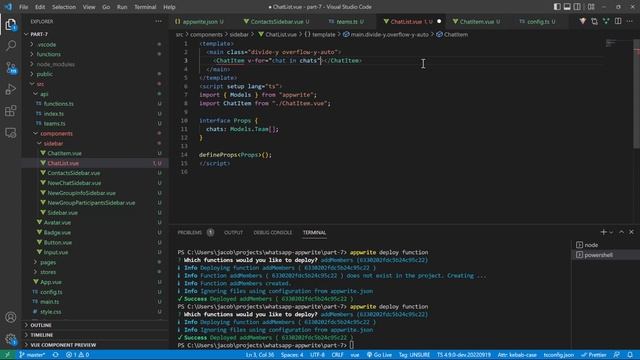Open errors and warnings count in status bar
This screenshot has width=640, height=360.
point(78,355)
